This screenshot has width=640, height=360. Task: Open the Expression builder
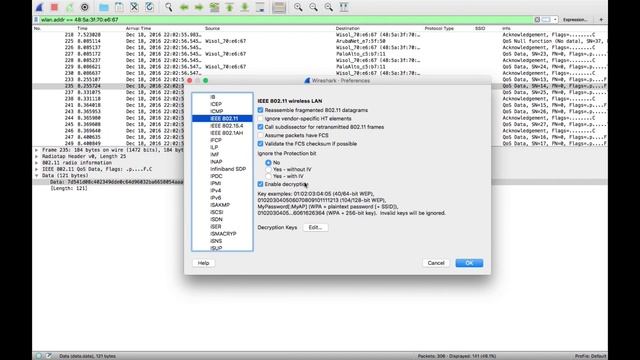coord(575,20)
